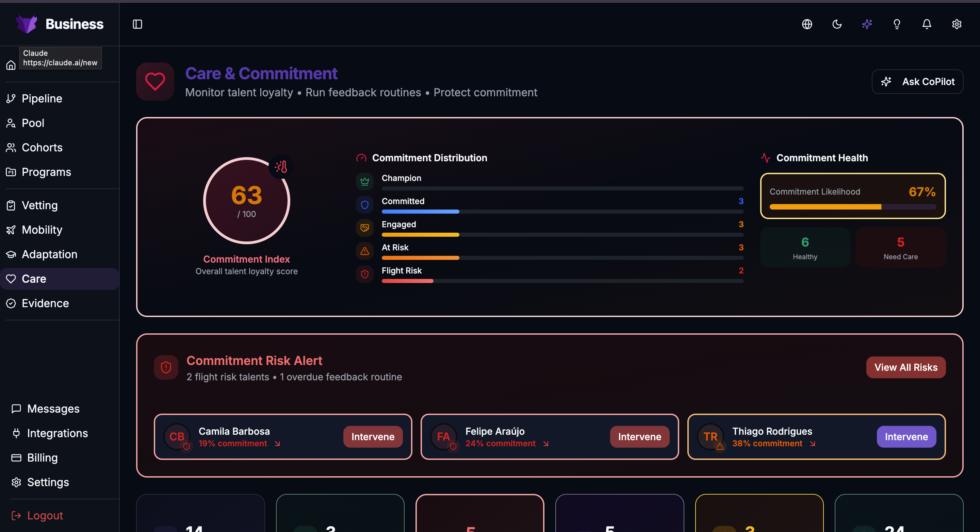
Task: Open the Care section in the sidebar
Action: pos(34,278)
